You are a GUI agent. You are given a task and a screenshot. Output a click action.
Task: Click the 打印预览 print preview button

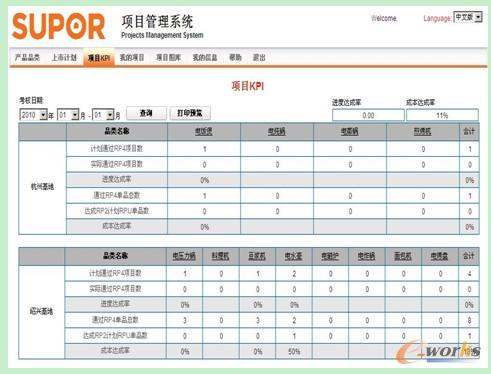tap(190, 113)
